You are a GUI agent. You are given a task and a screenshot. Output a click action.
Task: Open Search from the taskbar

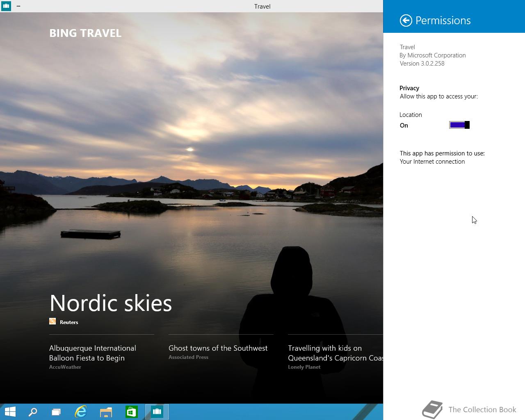(x=32, y=411)
